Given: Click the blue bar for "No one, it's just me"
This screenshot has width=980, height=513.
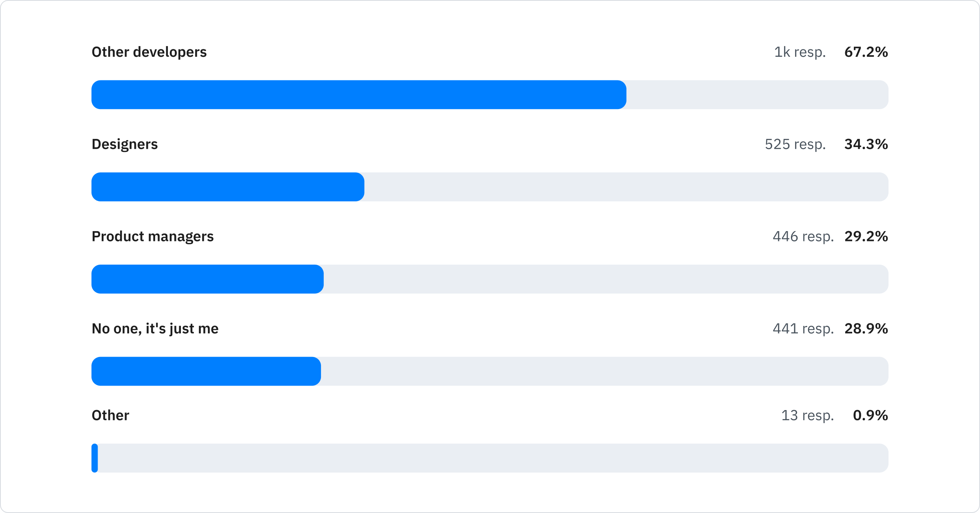Looking at the screenshot, I should (x=206, y=371).
